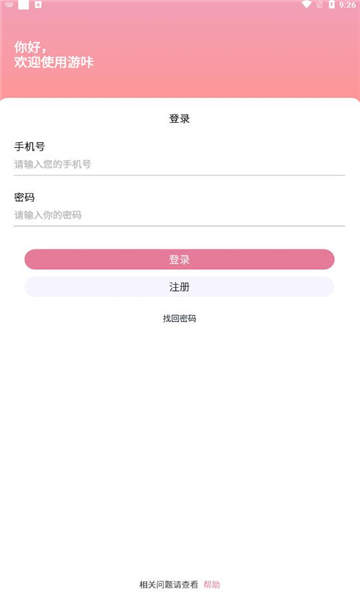The image size is (360, 600).
Task: Focus the 手机号 phone number input field
Action: point(179,165)
